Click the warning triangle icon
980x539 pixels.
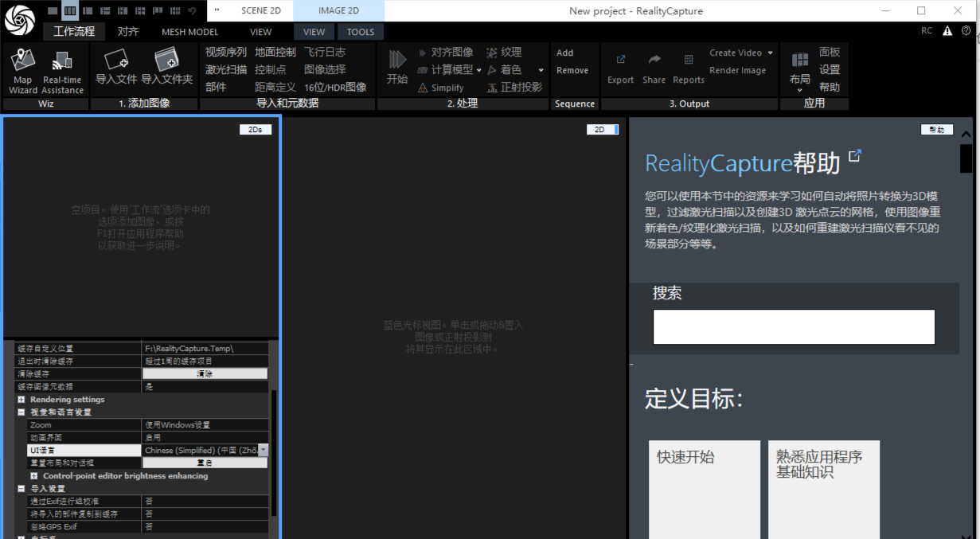coord(947,31)
